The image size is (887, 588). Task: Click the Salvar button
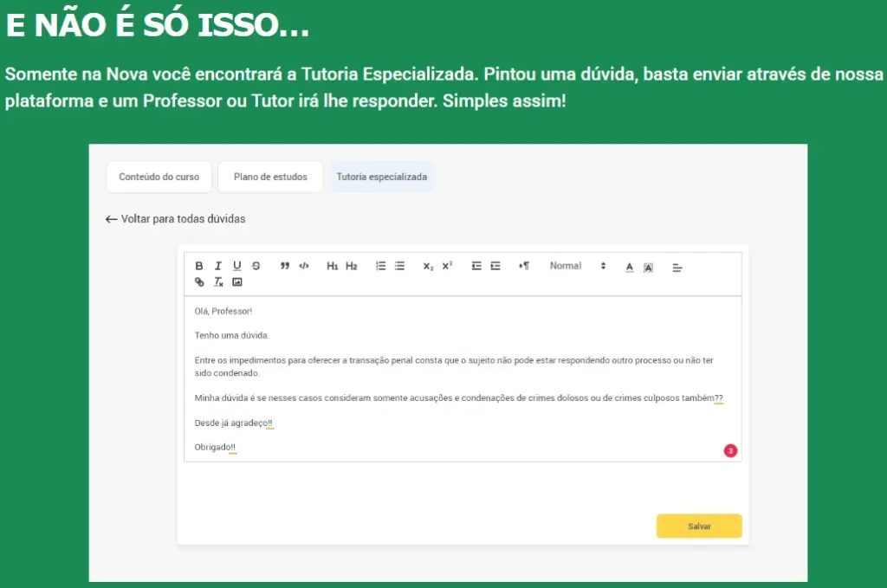coord(699,526)
